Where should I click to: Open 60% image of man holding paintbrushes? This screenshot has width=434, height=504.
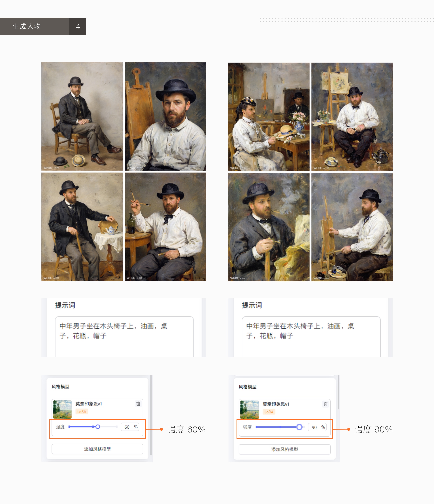click(x=165, y=227)
